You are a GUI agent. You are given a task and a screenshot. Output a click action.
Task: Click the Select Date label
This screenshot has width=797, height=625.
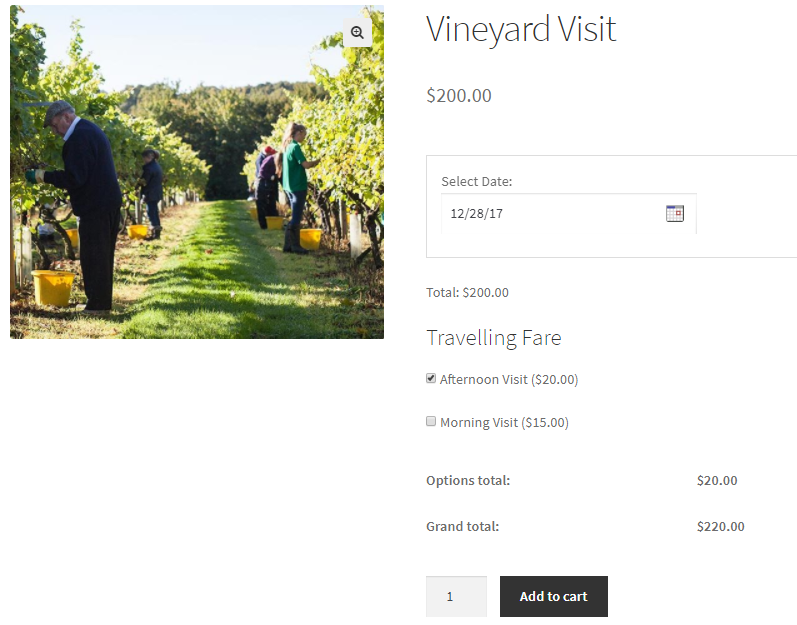click(x=476, y=181)
